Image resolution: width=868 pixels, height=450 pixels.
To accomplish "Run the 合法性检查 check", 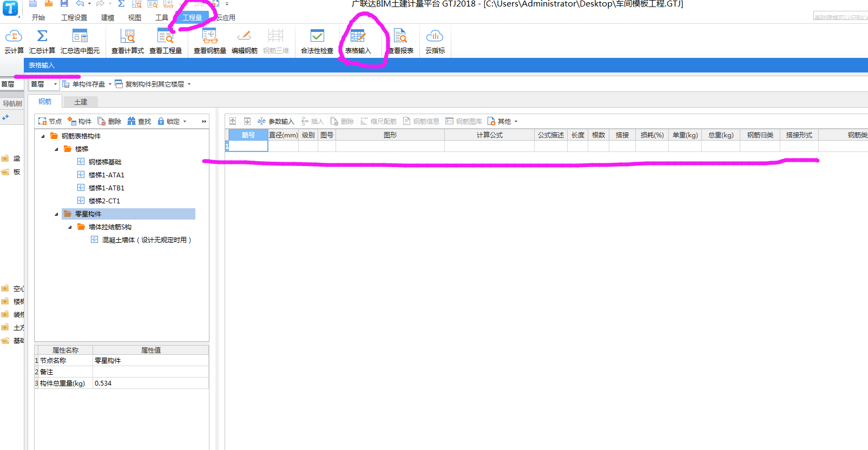I will click(x=317, y=42).
